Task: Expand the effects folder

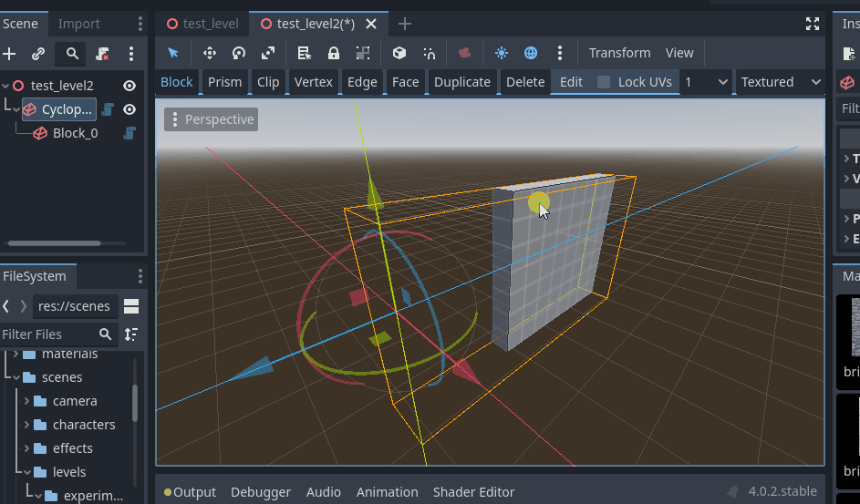Action: [x=26, y=448]
